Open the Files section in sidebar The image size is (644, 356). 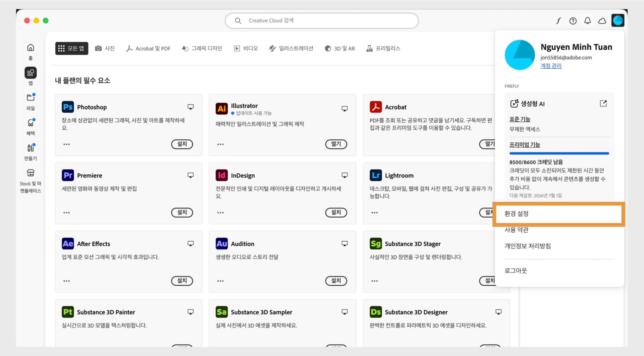[31, 102]
